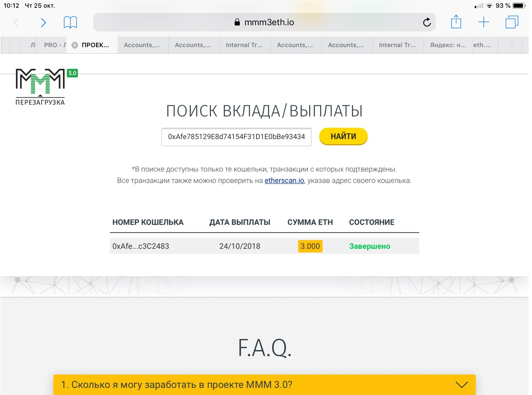The width and height of the screenshot is (532, 395).
Task: Tap the mmm3eth.io address bar
Action: coord(264,22)
